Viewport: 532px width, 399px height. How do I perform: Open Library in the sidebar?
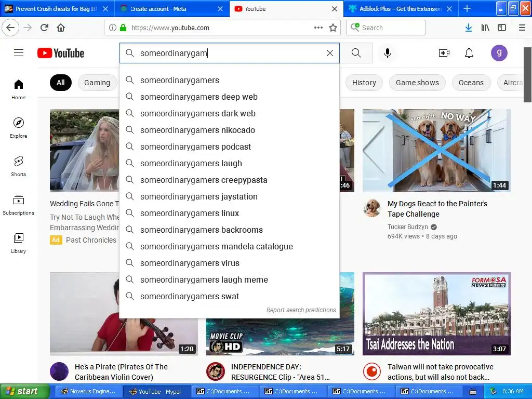click(18, 243)
